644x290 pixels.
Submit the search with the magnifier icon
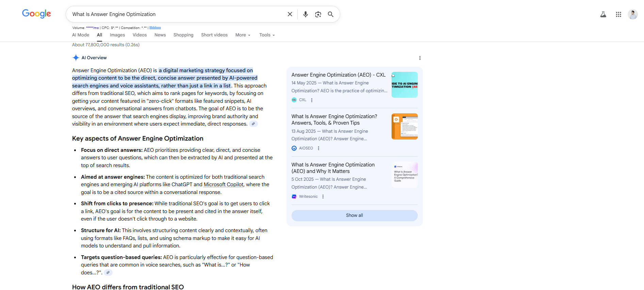point(331,14)
